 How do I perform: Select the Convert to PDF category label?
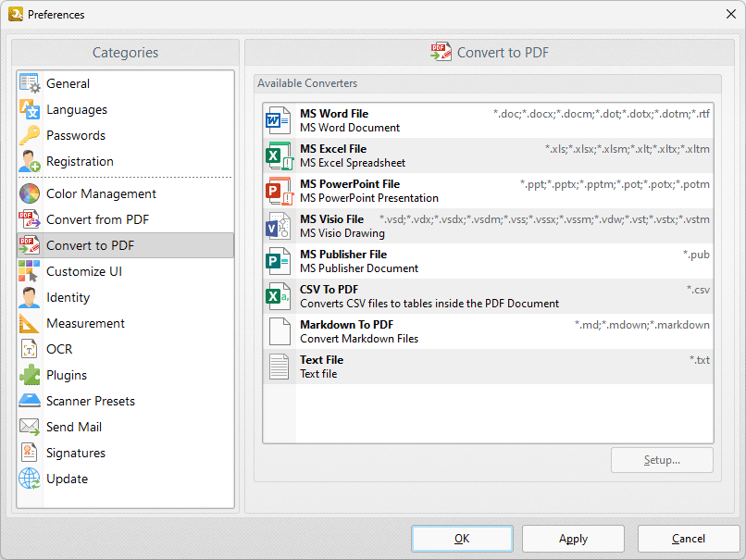tap(91, 245)
